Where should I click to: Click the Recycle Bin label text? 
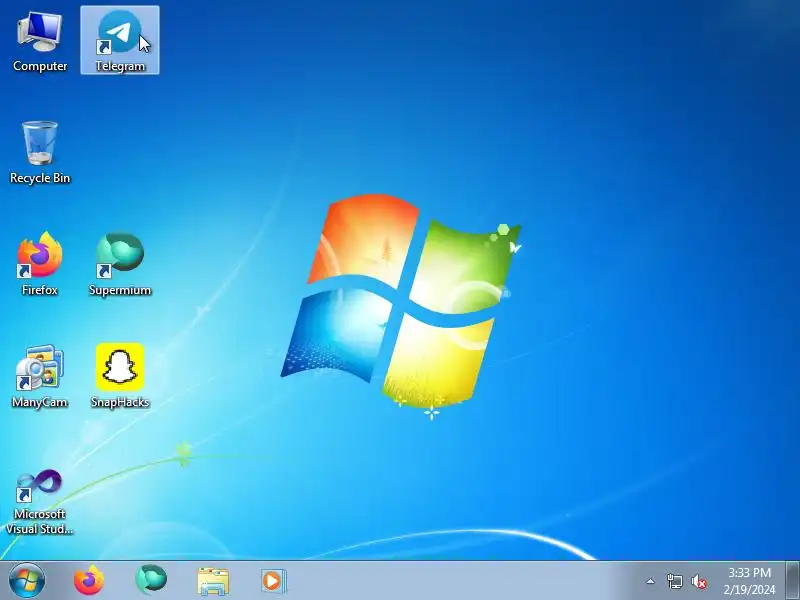point(40,178)
